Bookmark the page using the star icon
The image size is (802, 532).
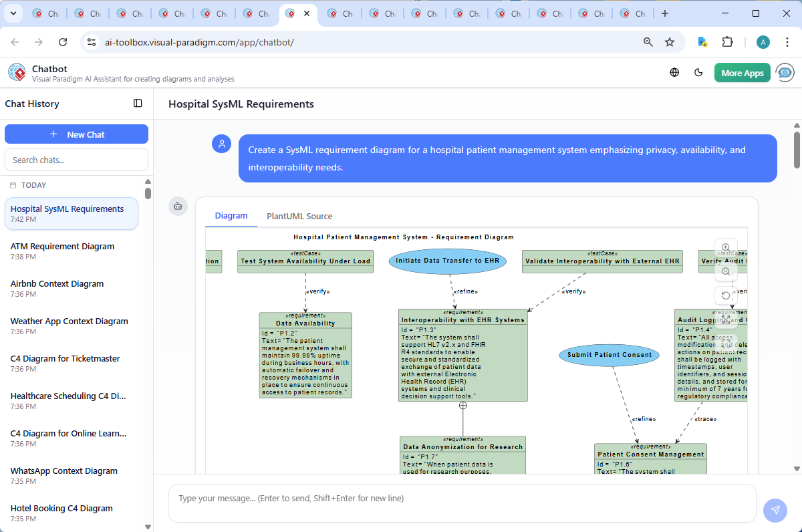click(670, 41)
